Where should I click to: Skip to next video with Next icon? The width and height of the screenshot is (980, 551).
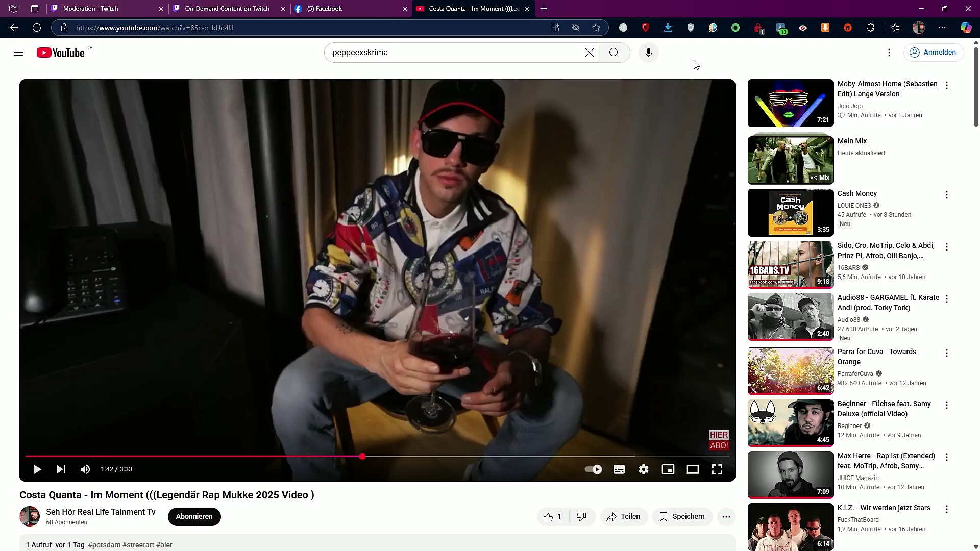click(61, 469)
